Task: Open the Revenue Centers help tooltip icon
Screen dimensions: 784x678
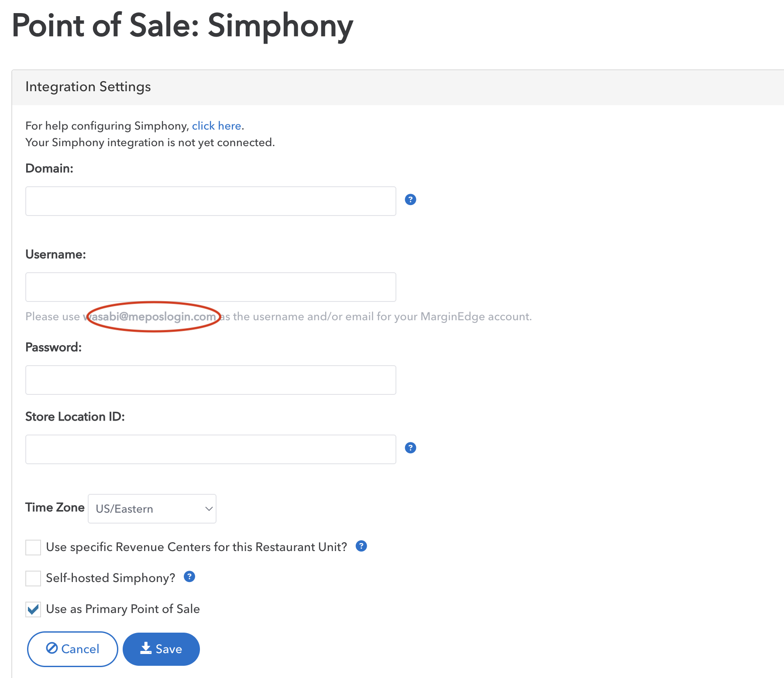Action: coord(361,546)
